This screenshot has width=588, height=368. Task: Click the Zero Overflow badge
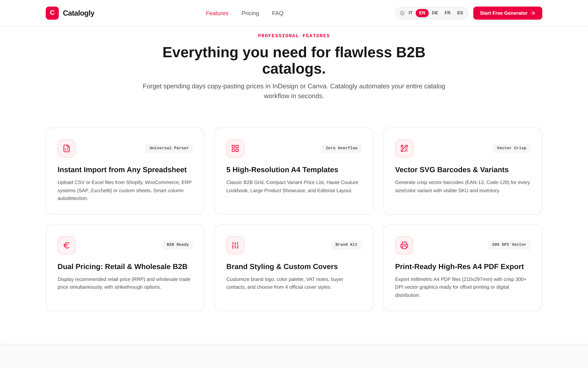[x=341, y=148]
